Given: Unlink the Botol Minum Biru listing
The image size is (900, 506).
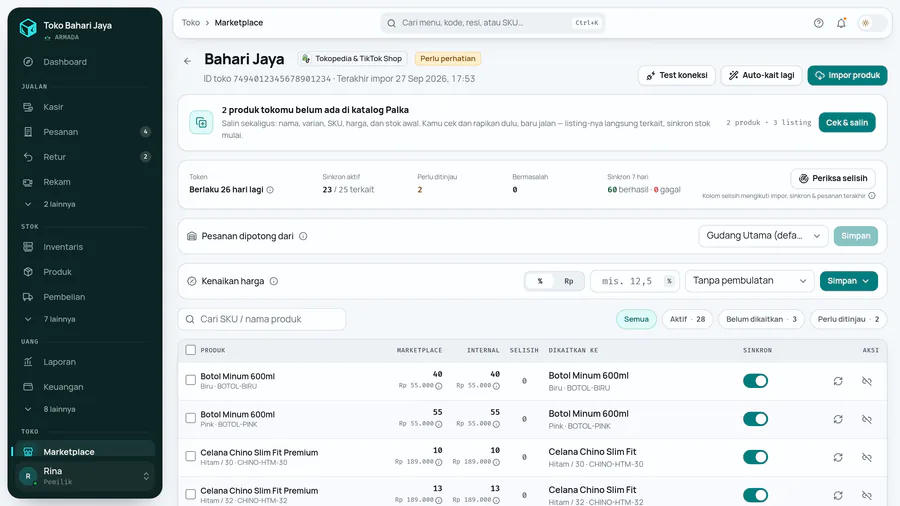Looking at the screenshot, I should coord(867,381).
